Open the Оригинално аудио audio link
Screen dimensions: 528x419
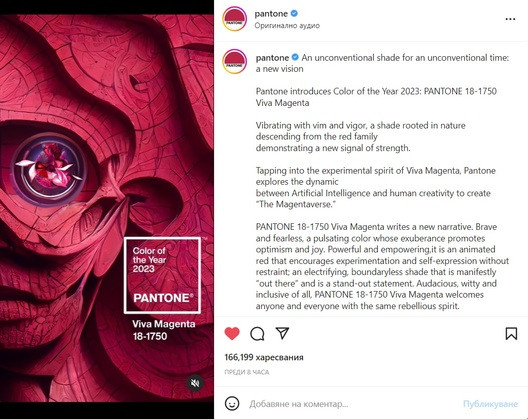click(x=287, y=26)
